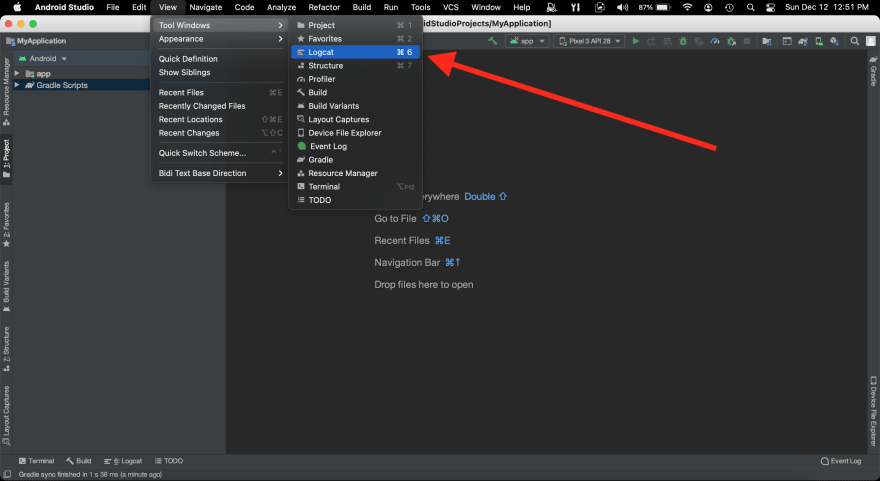Open the Pixel 3 API 28 device dropdown

click(589, 41)
